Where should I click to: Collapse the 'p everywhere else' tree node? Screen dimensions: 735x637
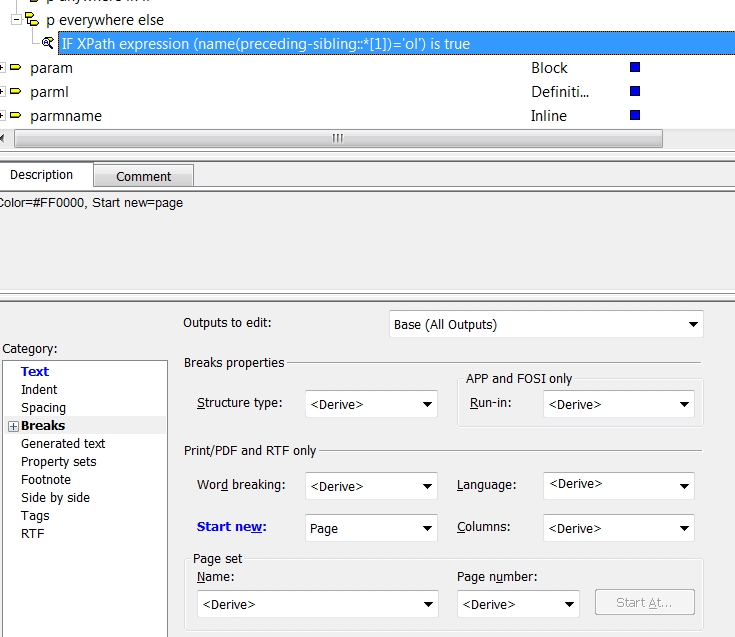pos(16,20)
